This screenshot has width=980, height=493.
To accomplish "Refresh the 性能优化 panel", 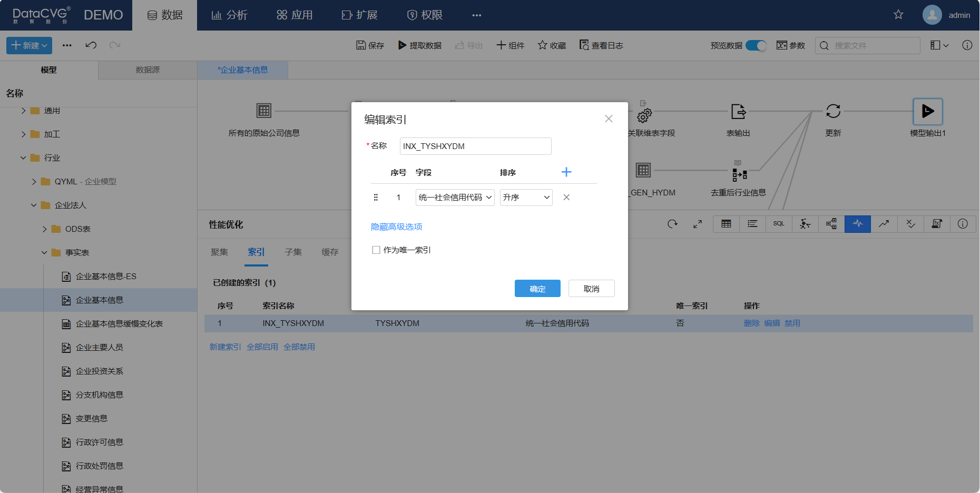I will (673, 224).
